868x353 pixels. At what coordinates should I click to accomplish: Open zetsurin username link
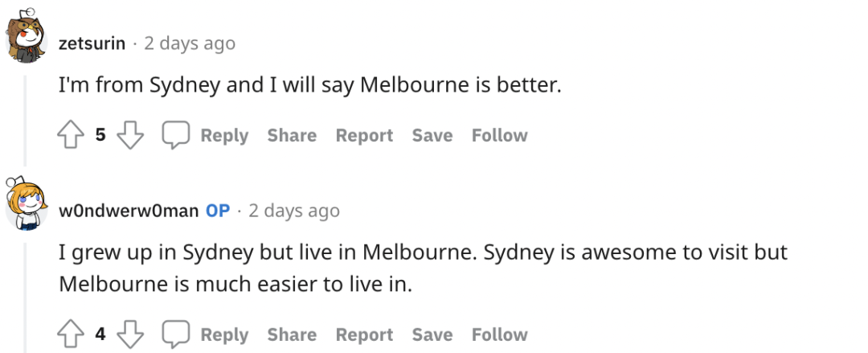pos(92,43)
